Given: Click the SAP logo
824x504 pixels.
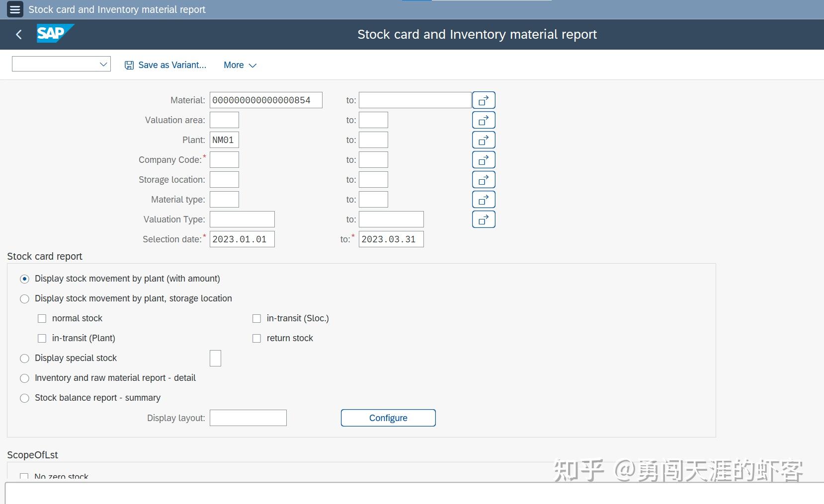Looking at the screenshot, I should point(55,33).
